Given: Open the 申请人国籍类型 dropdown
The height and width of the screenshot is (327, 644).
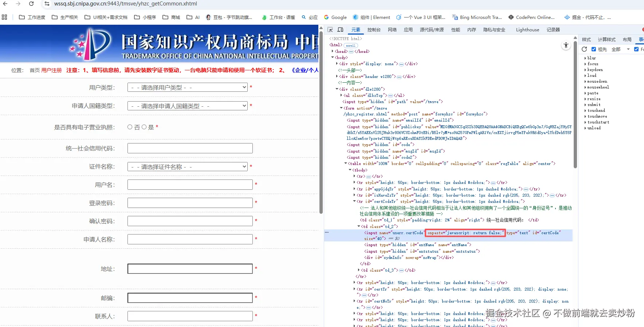Looking at the screenshot, I should [188, 106].
